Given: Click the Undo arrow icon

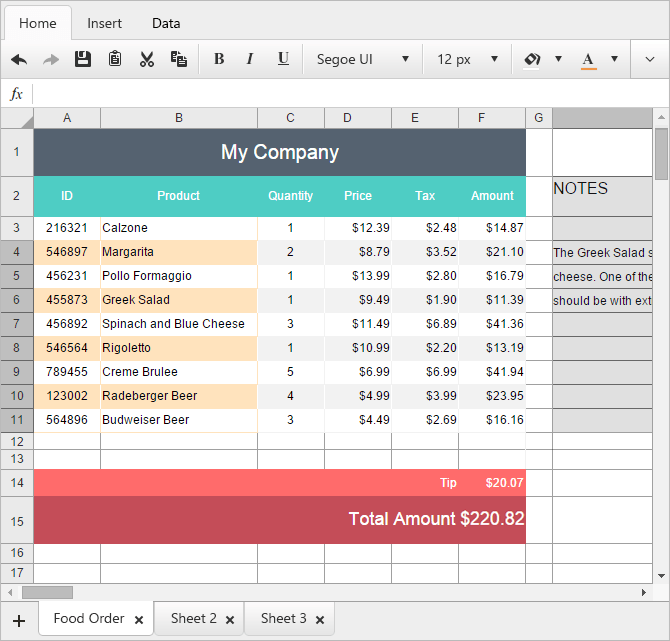Looking at the screenshot, I should click(x=19, y=59).
